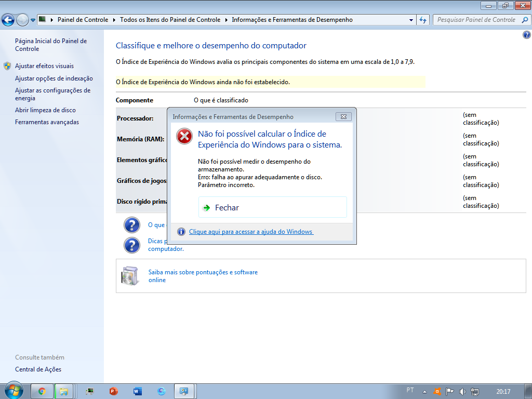
Task: Click the Control Panel taskbar button
Action: click(x=184, y=391)
